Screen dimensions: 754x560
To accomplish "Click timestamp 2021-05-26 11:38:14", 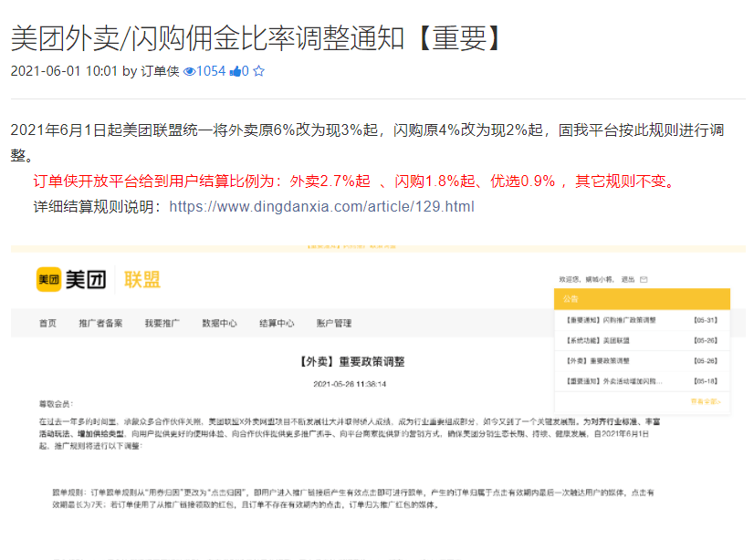I will point(350,384).
